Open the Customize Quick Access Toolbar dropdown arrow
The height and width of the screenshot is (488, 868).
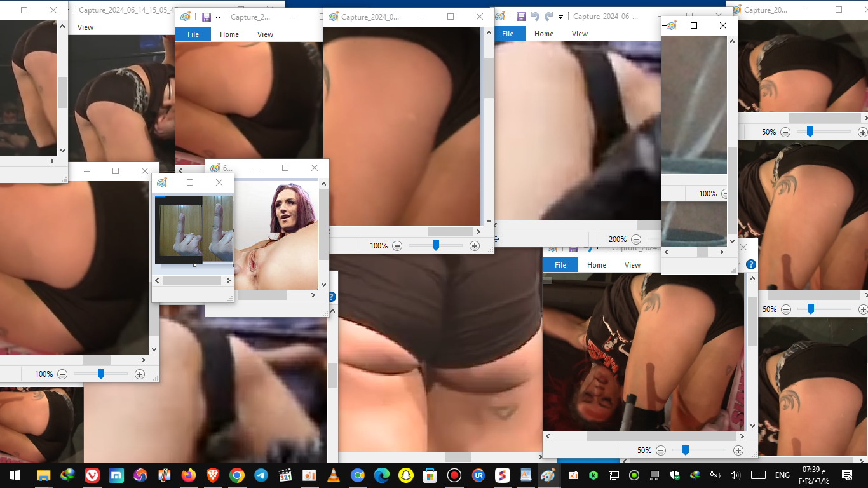[x=560, y=17]
